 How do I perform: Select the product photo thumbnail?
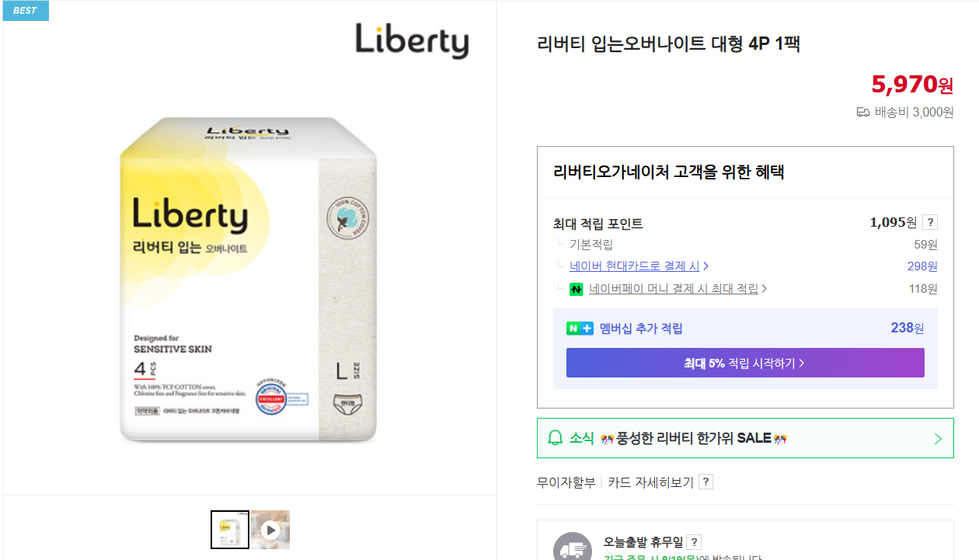click(x=229, y=528)
